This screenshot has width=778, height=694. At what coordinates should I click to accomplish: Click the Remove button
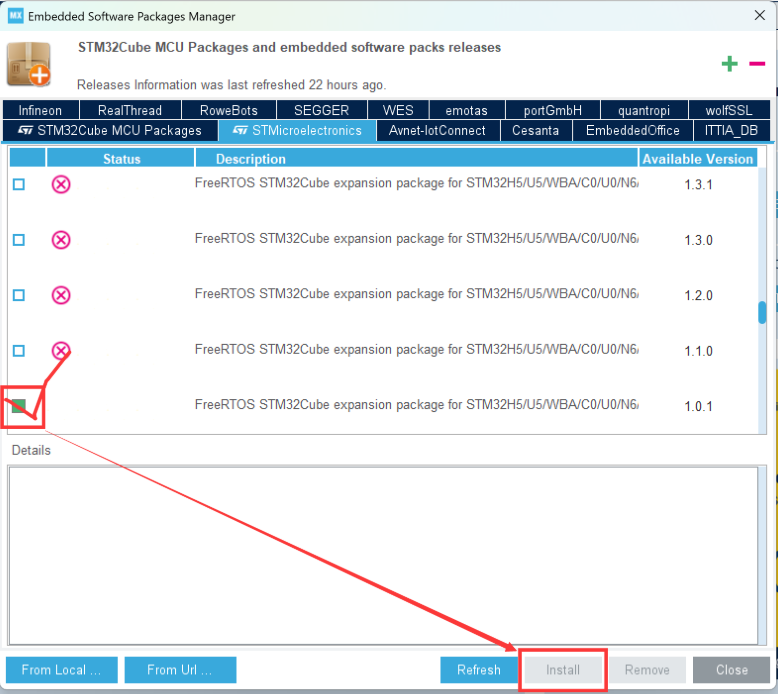[x=647, y=670]
